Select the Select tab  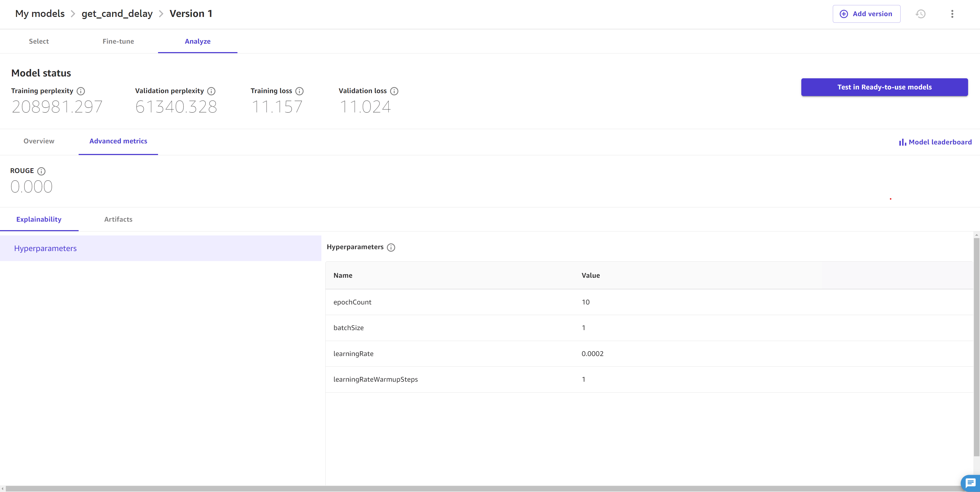tap(38, 41)
